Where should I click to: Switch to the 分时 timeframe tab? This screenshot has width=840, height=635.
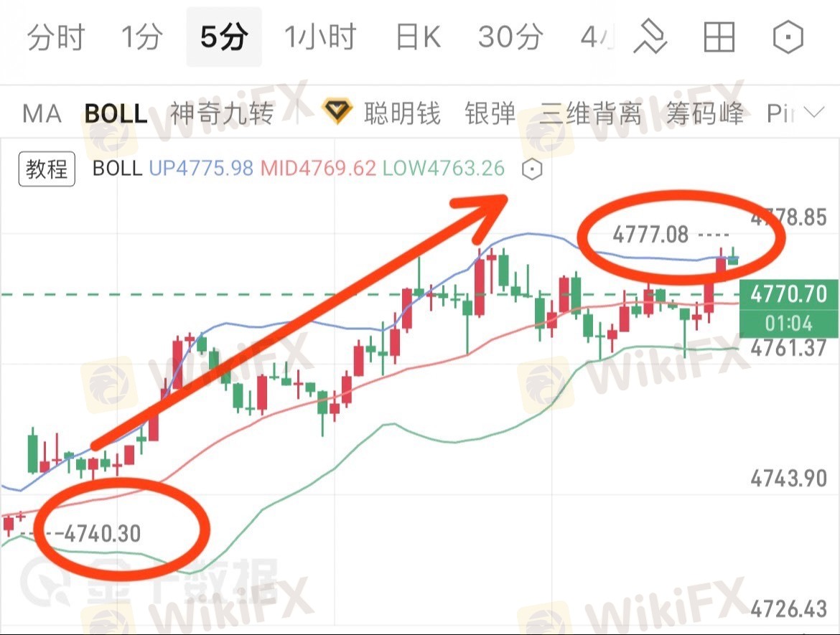(x=56, y=37)
